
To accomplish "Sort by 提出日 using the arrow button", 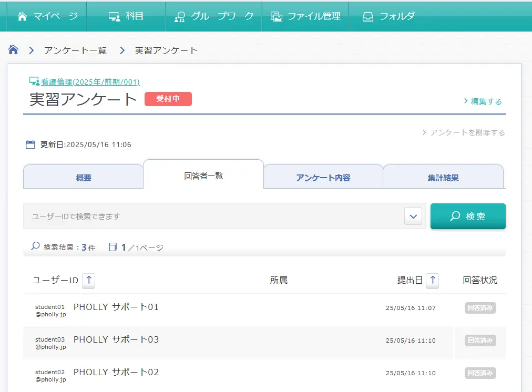I will [x=433, y=281].
